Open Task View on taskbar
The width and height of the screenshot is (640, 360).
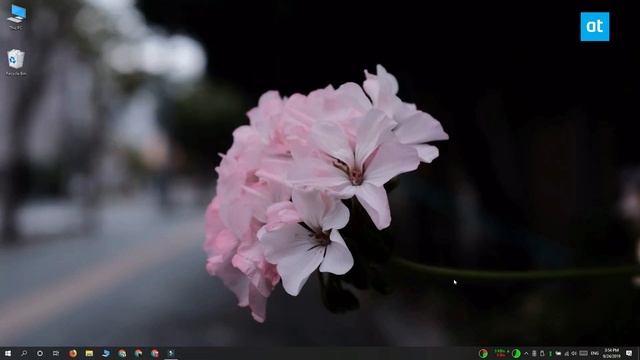(56, 353)
